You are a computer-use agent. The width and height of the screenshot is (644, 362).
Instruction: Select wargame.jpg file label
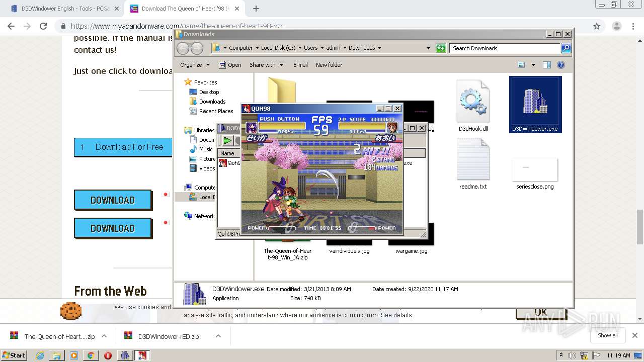[x=412, y=251]
